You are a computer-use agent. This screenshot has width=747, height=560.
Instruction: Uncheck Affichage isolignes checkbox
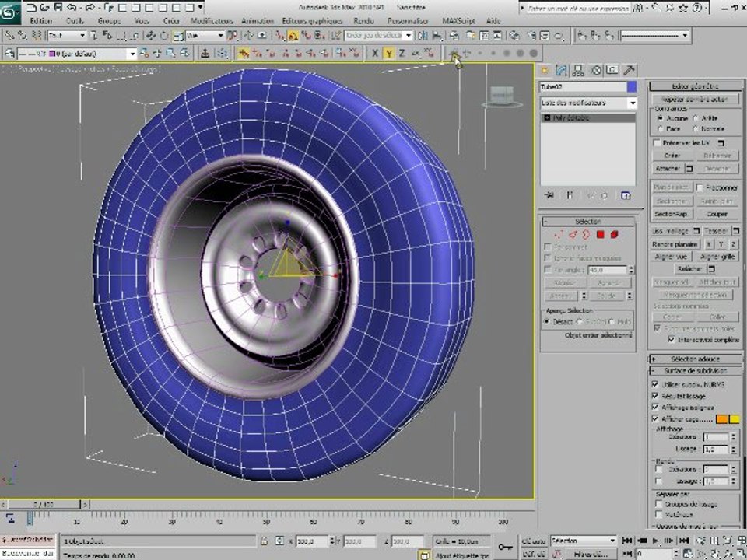(655, 407)
